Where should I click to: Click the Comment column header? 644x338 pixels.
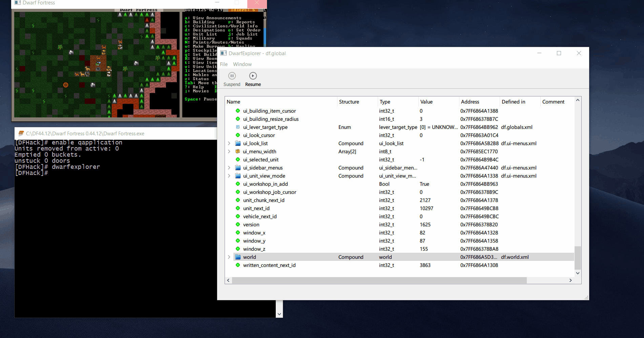pyautogui.click(x=557, y=102)
